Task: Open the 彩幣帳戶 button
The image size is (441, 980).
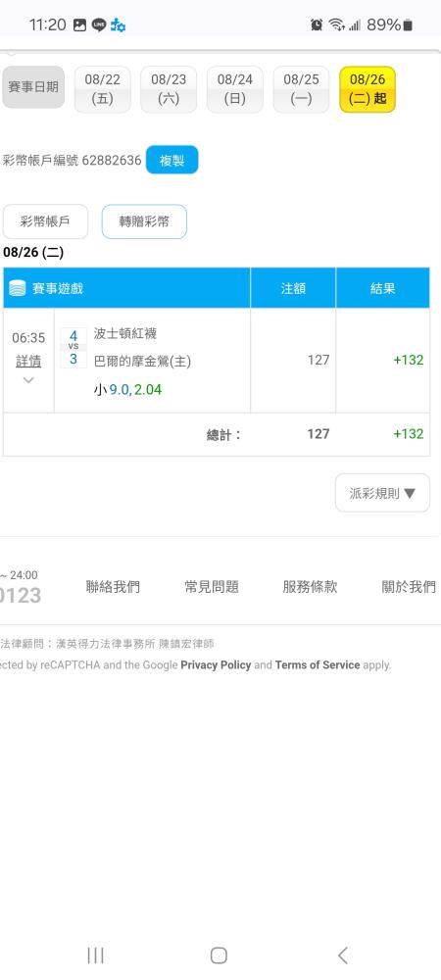Action: [x=46, y=221]
